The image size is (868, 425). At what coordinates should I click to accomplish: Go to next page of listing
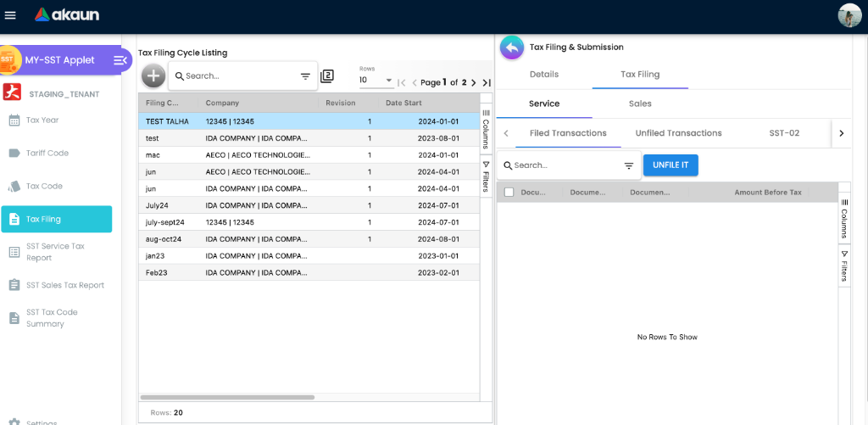point(474,82)
